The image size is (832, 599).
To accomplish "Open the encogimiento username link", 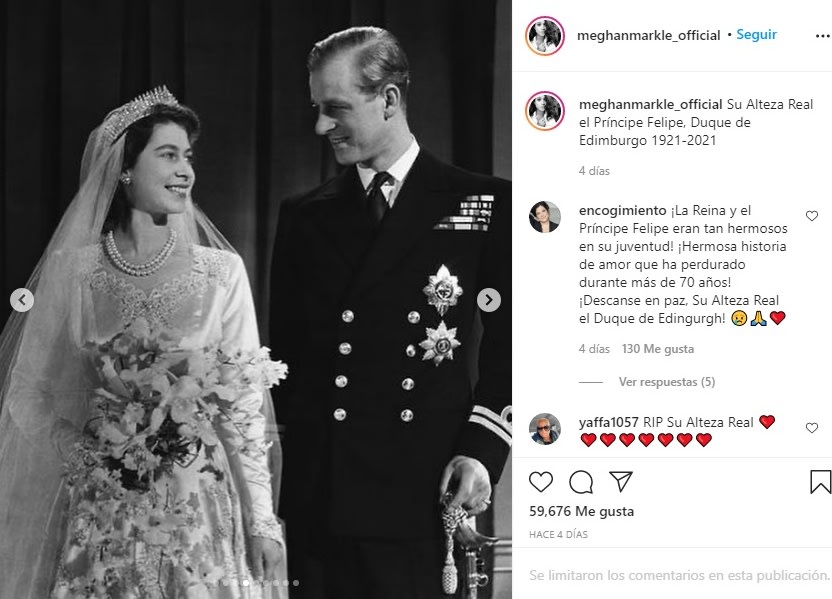I will (622, 211).
